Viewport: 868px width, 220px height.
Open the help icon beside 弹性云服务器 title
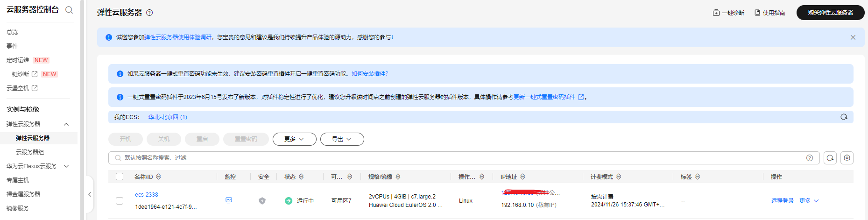tap(149, 13)
